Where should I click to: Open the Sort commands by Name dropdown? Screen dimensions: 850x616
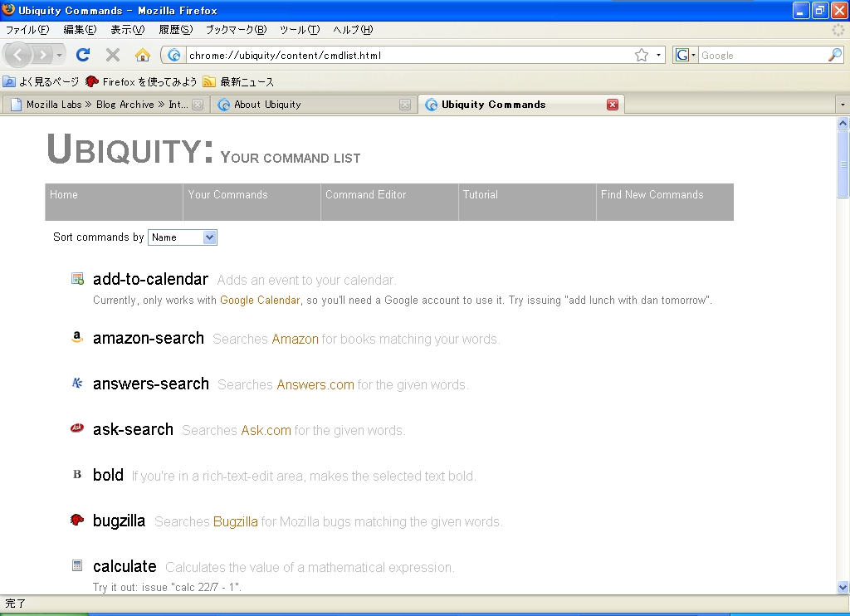coord(183,237)
